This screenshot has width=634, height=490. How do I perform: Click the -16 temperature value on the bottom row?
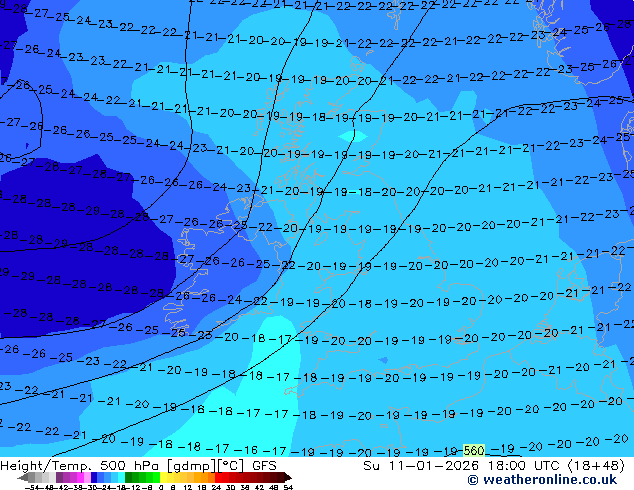[x=246, y=450]
